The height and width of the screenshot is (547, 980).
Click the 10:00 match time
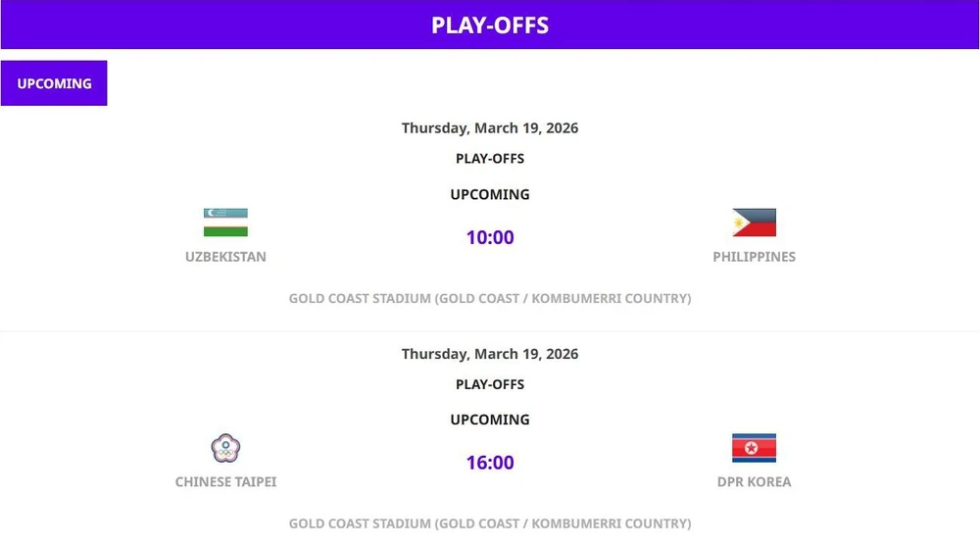pyautogui.click(x=490, y=237)
